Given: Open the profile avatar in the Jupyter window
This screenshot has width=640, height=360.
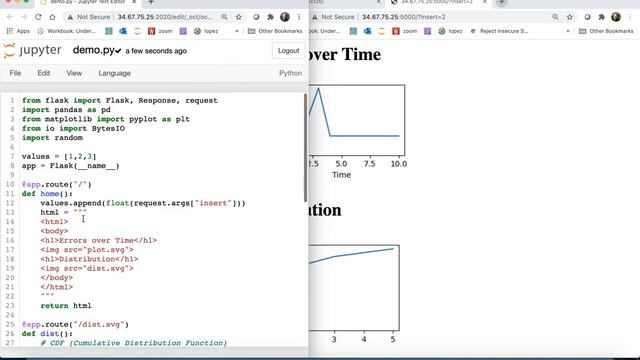Looking at the screenshot, I should click(285, 17).
